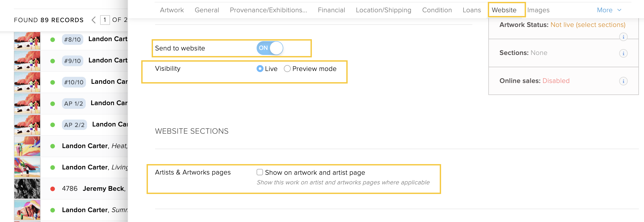
Task: Click info icon next to Online sales
Action: pos(623,81)
